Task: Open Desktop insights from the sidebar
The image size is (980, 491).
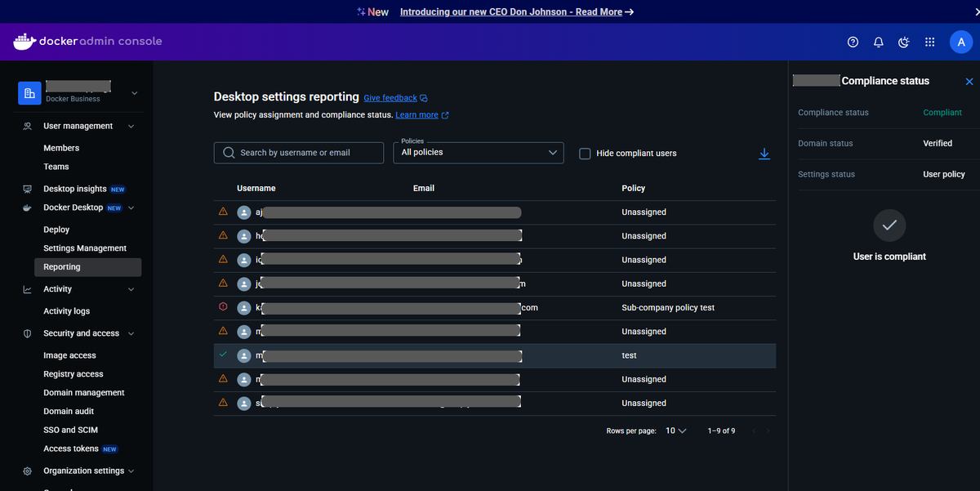Action: [x=73, y=189]
